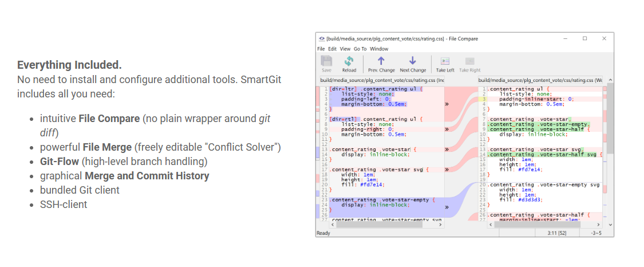Click left pane line 17 .vote-star svg {
The width and height of the screenshot is (644, 267).
coord(379,169)
